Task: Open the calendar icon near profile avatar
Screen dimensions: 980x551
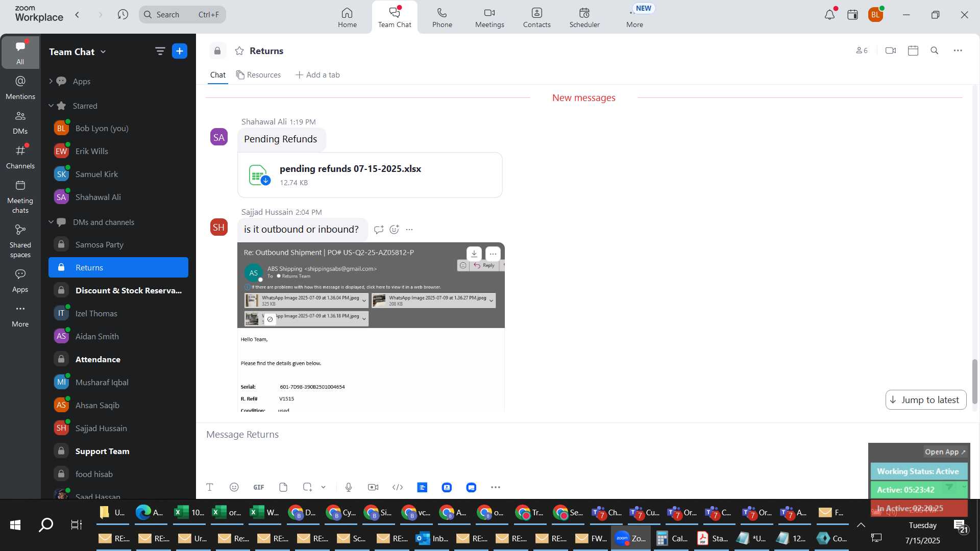Action: pyautogui.click(x=852, y=14)
